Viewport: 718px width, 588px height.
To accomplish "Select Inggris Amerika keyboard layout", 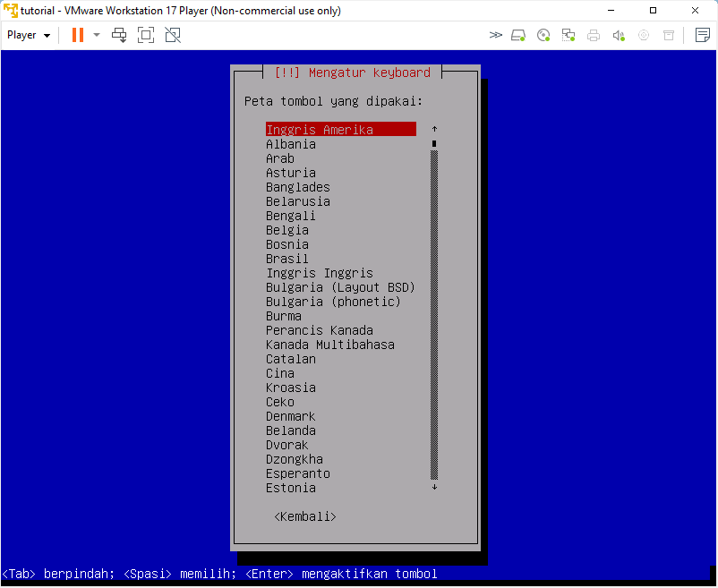I will 341,130.
